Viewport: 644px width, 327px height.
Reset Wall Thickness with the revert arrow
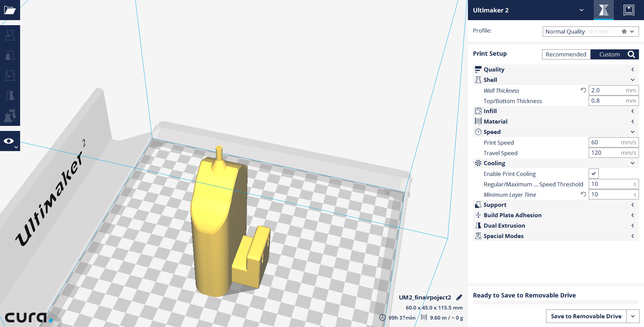583,90
